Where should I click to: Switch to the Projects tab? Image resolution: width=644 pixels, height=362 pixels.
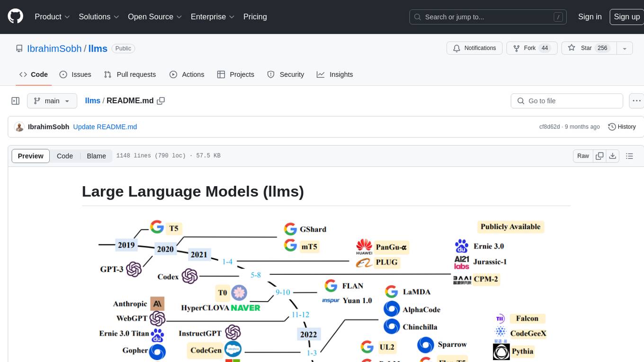(x=236, y=74)
